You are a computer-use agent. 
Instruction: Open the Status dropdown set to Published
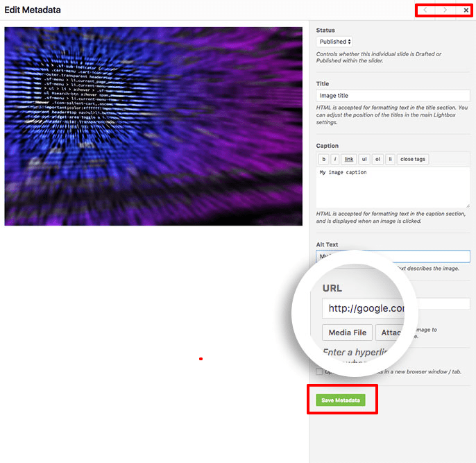[x=334, y=42]
